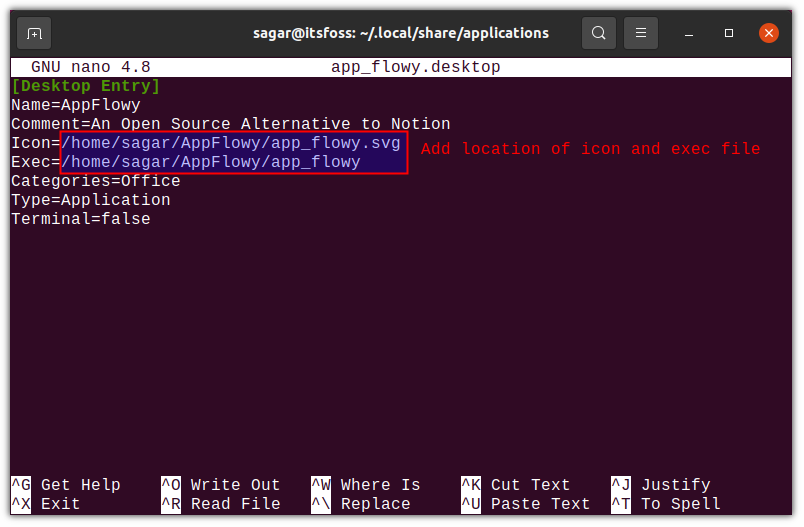The width and height of the screenshot is (804, 527).
Task: Click the window title sagar@itsfoss
Action: [x=400, y=33]
